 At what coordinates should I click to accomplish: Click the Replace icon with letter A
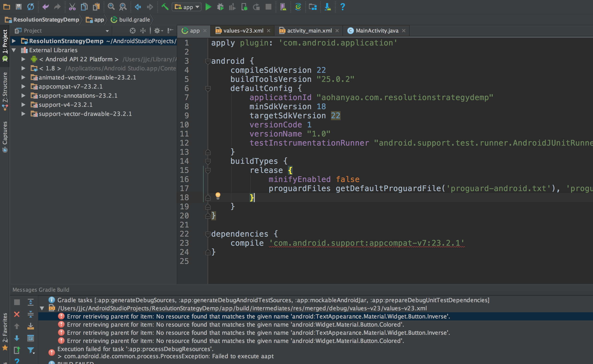(123, 7)
